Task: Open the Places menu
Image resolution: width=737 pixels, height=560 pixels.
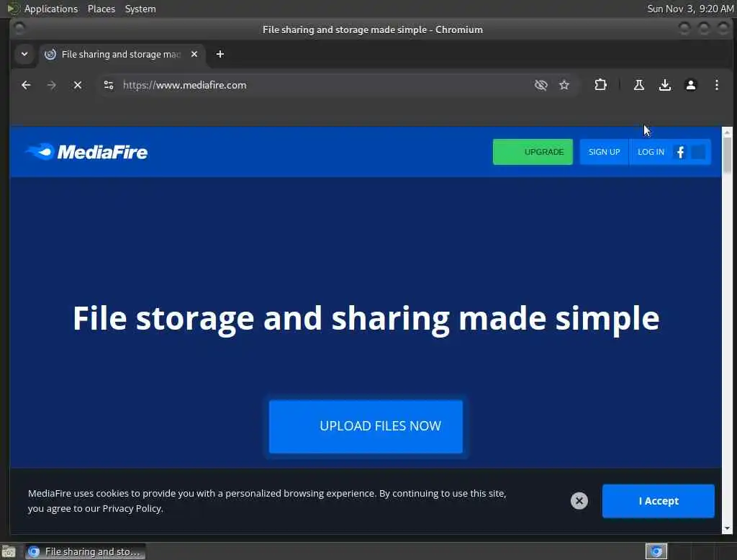Action: [x=101, y=9]
